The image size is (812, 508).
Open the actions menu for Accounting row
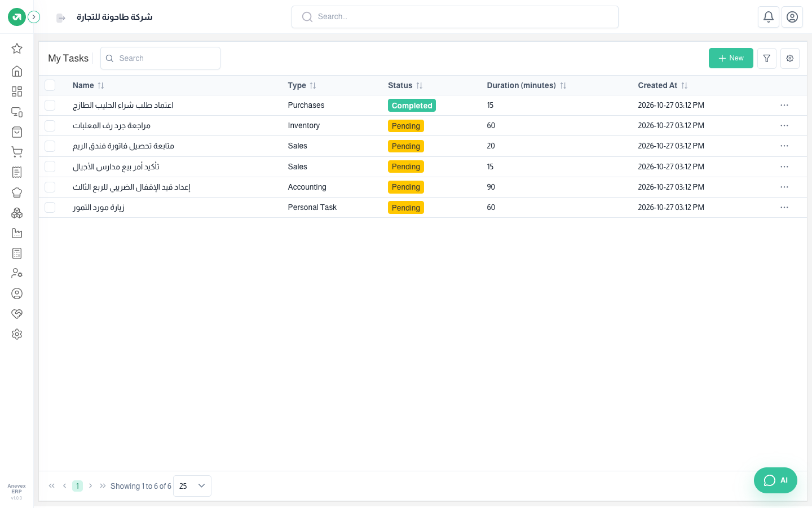click(x=784, y=187)
